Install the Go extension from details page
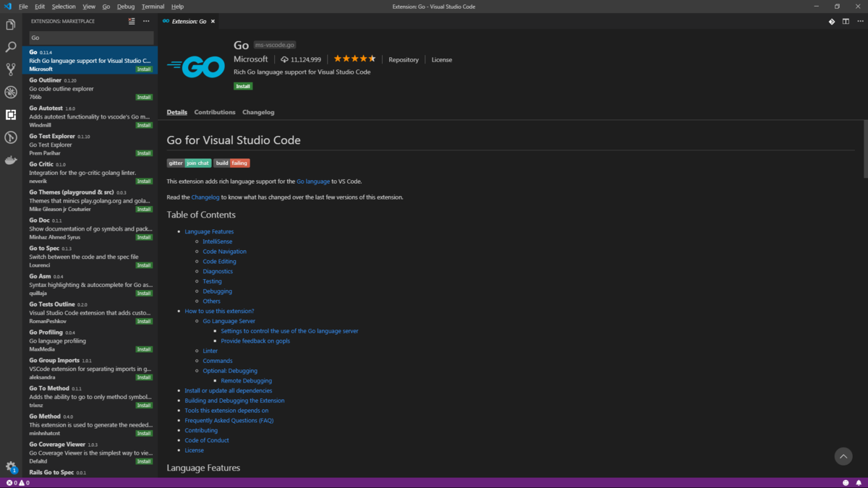 [243, 86]
